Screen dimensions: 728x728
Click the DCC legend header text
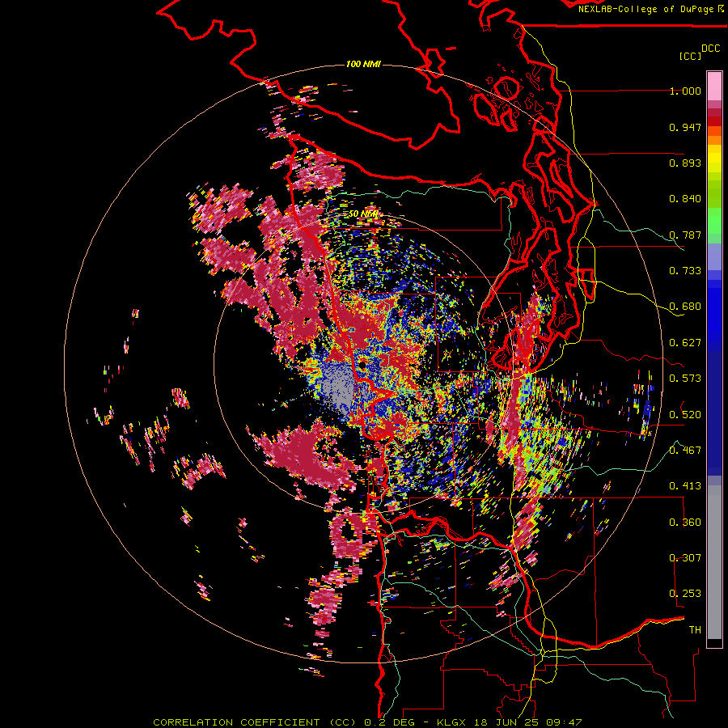[711, 49]
